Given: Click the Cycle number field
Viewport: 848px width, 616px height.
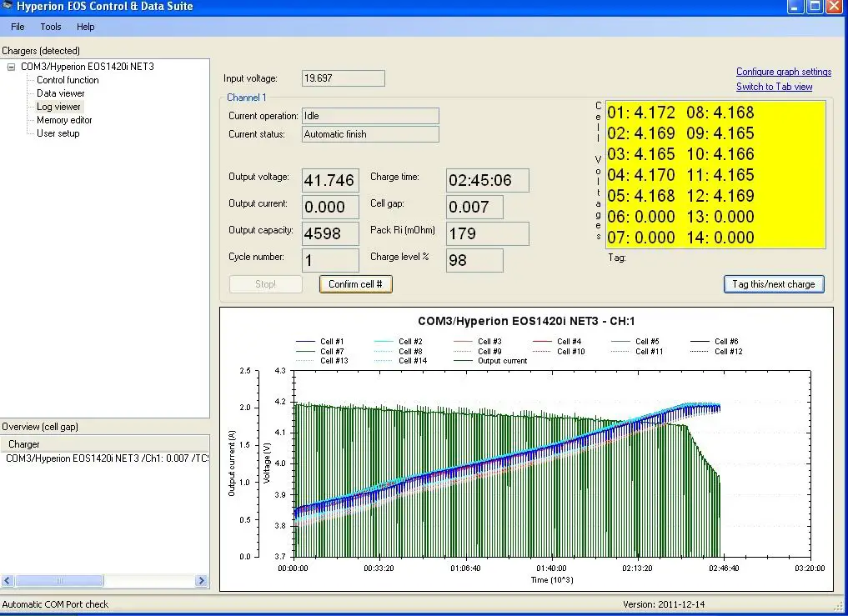Looking at the screenshot, I should [330, 260].
